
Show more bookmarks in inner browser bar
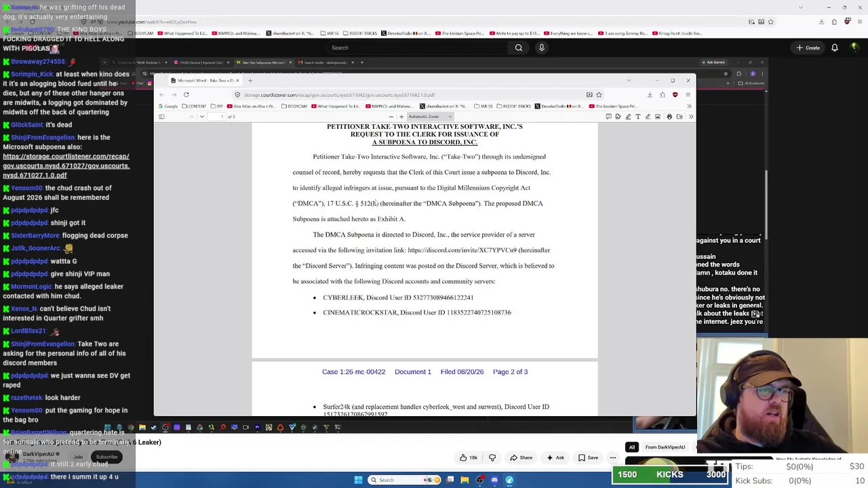click(x=689, y=106)
